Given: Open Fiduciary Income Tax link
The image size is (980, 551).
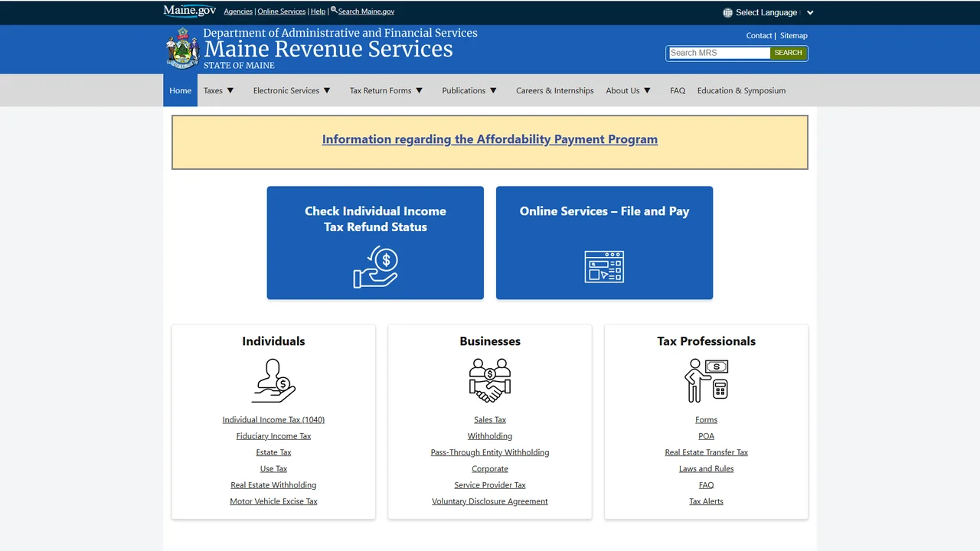Looking at the screenshot, I should pyautogui.click(x=273, y=436).
